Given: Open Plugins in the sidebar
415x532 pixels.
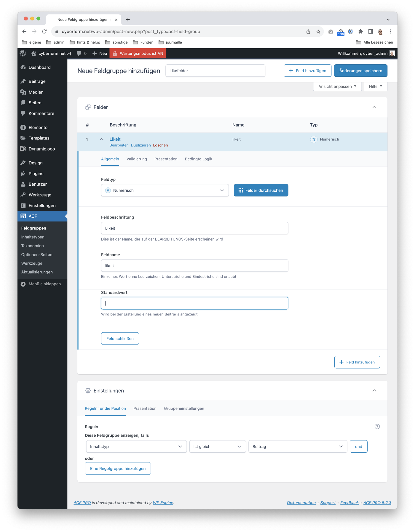Looking at the screenshot, I should coord(42,174).
